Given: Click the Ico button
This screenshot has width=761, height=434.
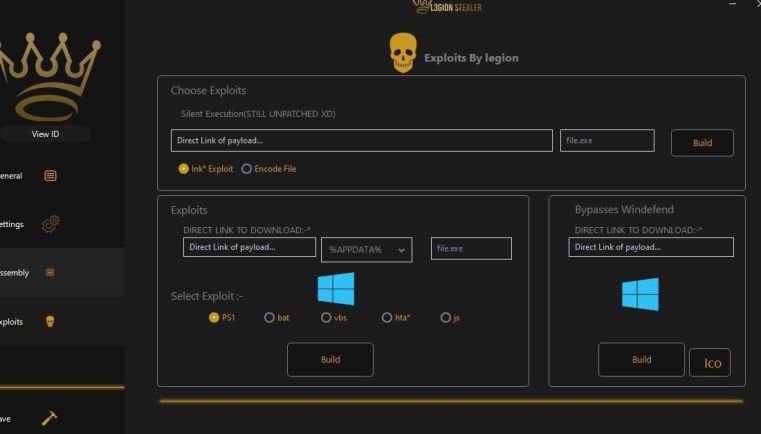Looking at the screenshot, I should point(710,362).
